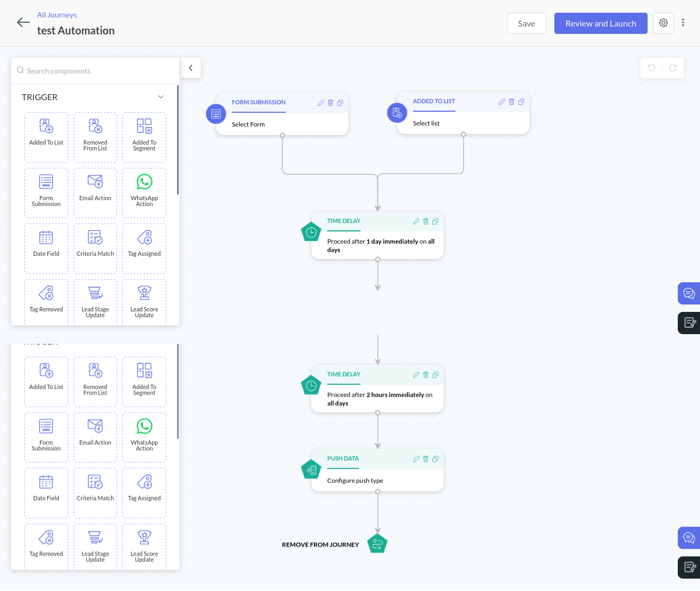Click the Select list text
The width and height of the screenshot is (700, 591).
coord(426,123)
